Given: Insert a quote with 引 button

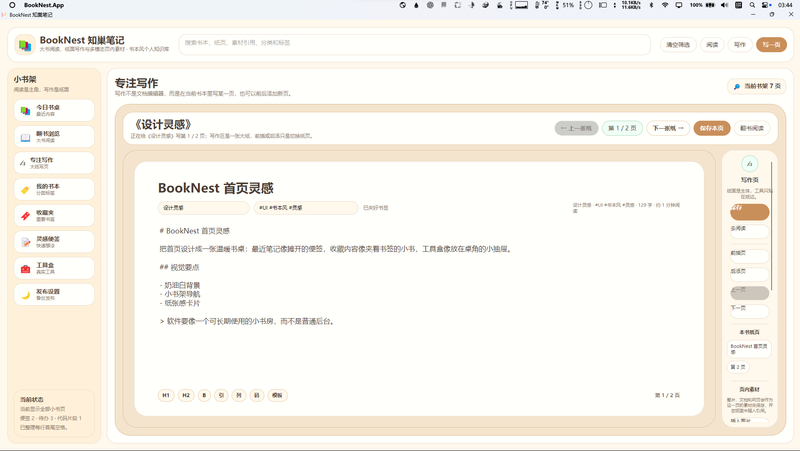Looking at the screenshot, I should click(221, 395).
